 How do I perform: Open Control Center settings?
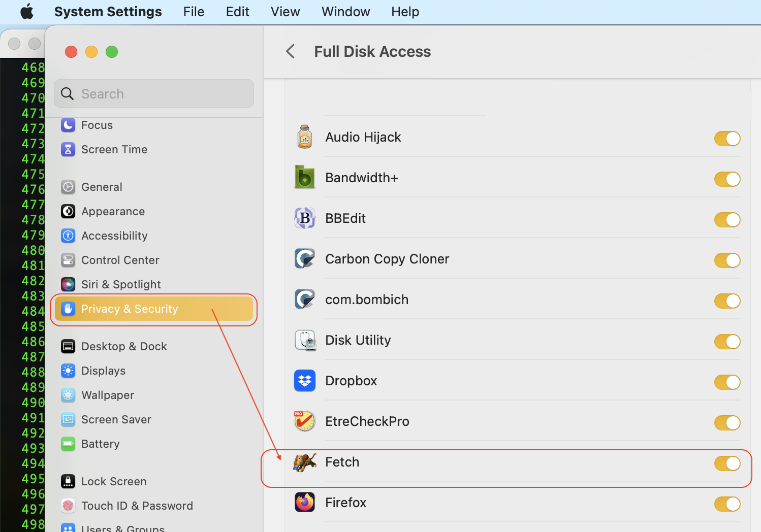154,260
